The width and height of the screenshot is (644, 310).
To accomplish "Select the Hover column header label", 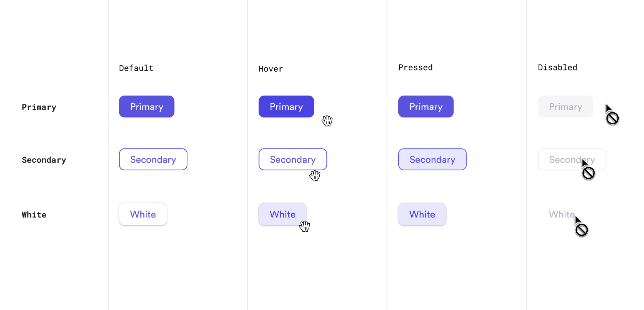I will 271,69.
